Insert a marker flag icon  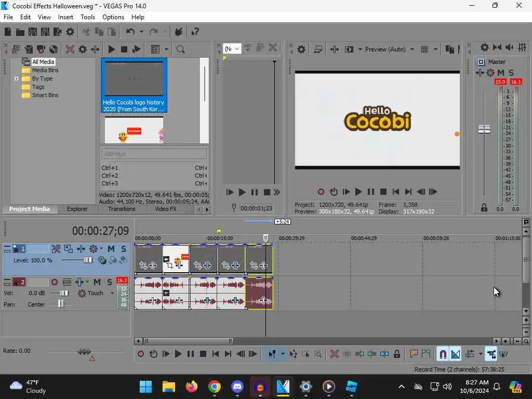pos(414,354)
